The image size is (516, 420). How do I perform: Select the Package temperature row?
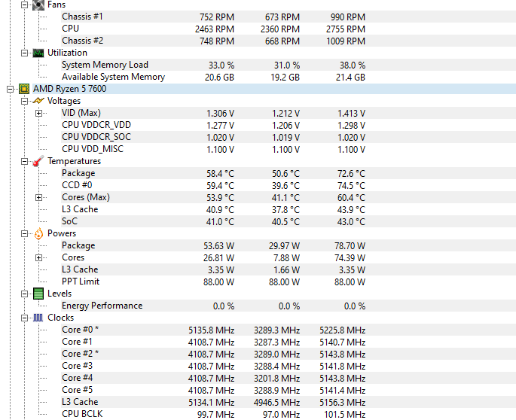click(289, 173)
